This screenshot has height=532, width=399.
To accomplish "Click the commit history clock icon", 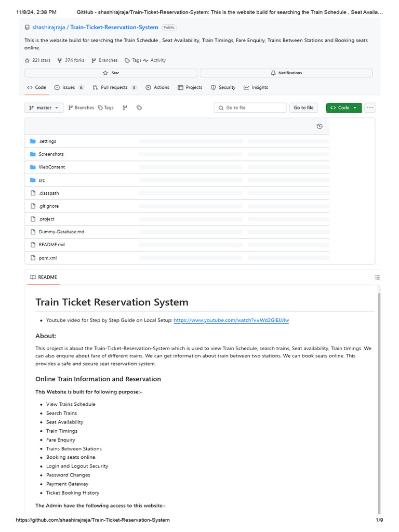I will pyautogui.click(x=320, y=126).
